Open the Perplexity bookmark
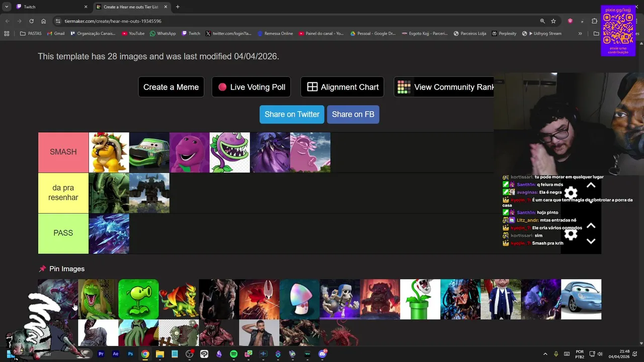This screenshot has width=644, height=362. coord(504,34)
